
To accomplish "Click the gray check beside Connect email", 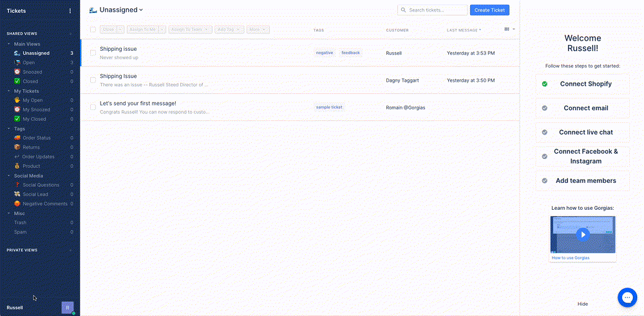I will coord(545,108).
